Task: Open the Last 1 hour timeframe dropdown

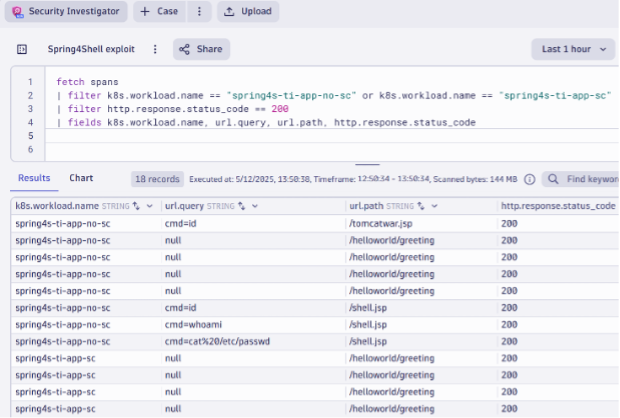Action: click(x=572, y=49)
